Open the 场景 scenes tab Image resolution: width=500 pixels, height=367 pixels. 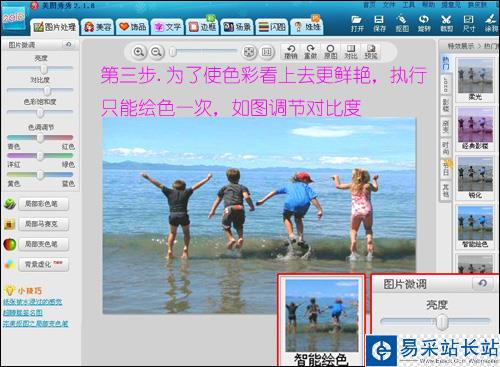(x=237, y=27)
